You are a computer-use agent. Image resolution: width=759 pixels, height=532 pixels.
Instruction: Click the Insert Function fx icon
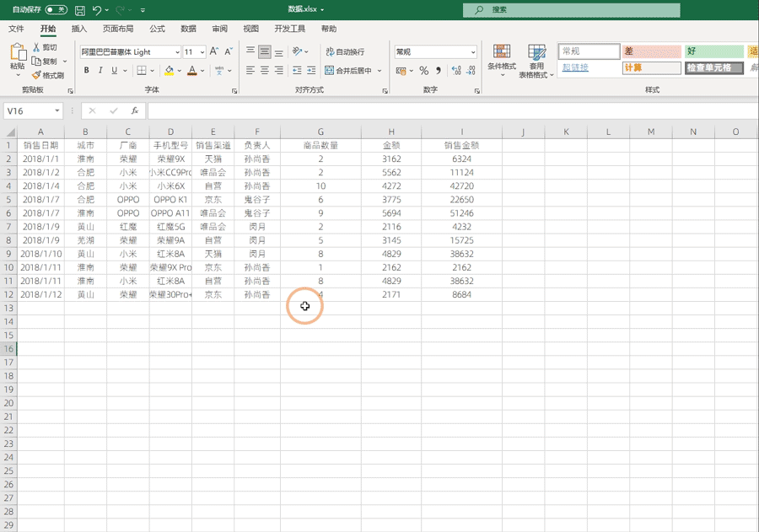coord(135,110)
